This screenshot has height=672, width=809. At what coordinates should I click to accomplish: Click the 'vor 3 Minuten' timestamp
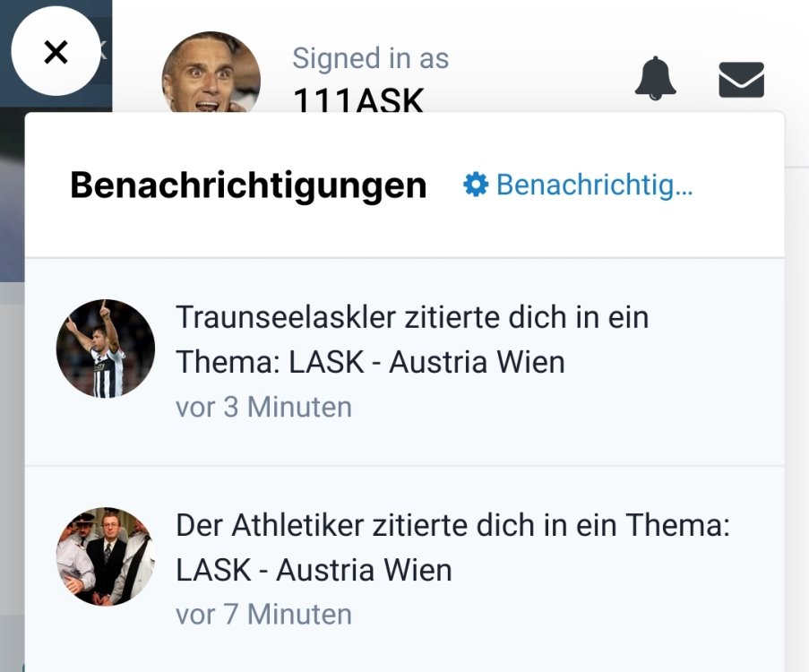(263, 407)
